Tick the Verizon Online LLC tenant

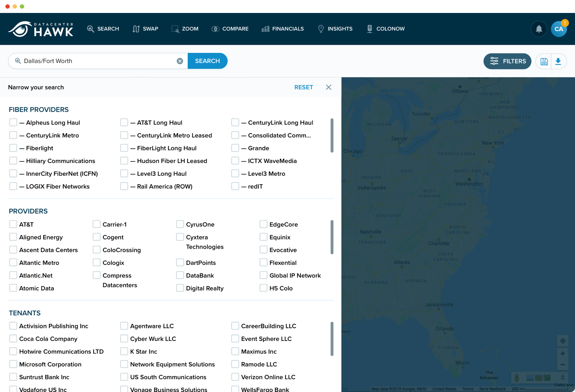[235, 377]
